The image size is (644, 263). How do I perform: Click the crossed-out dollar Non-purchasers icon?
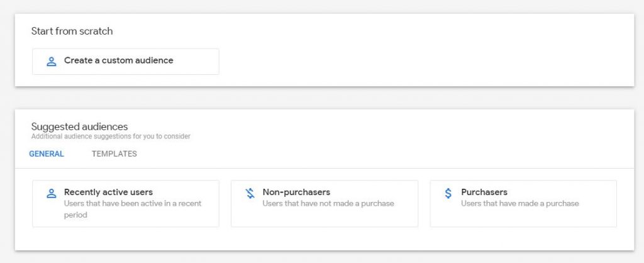[x=250, y=194]
